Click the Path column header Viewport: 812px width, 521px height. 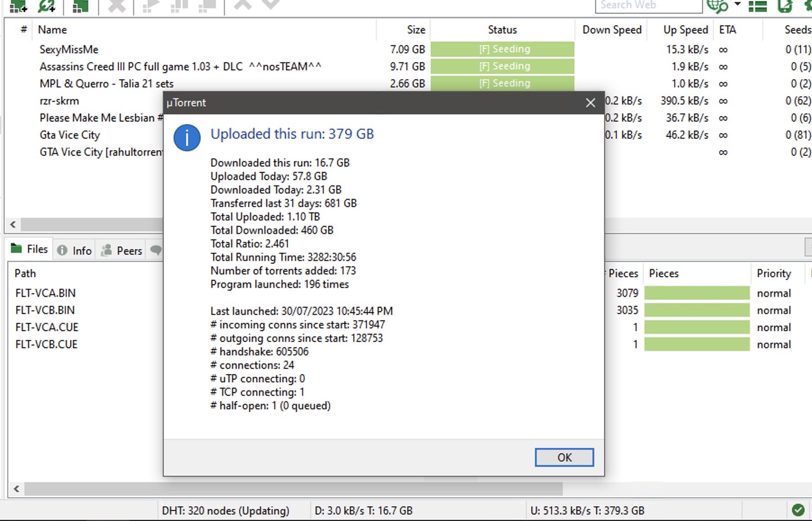[x=25, y=273]
